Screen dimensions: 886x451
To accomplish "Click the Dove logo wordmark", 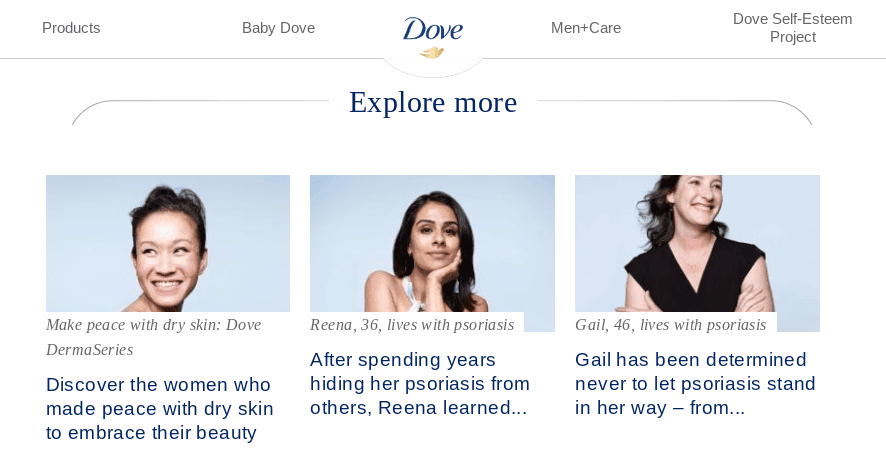I will click(x=433, y=29).
